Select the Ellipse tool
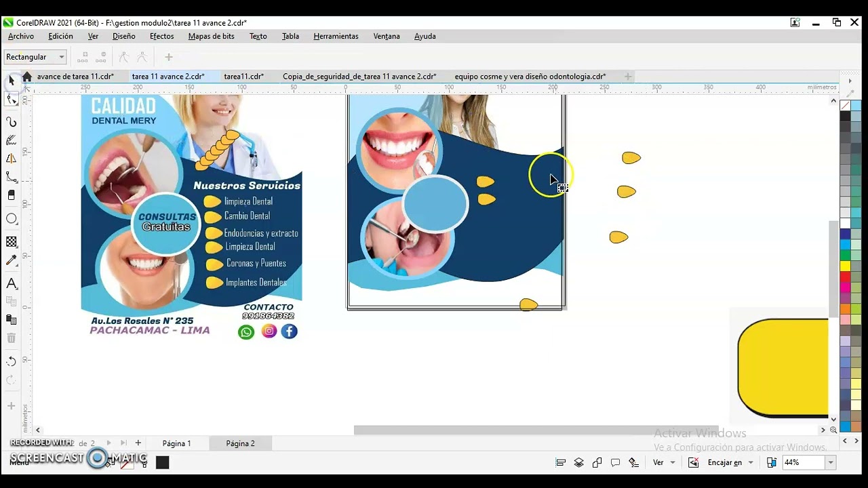This screenshot has width=868, height=488. click(x=11, y=218)
